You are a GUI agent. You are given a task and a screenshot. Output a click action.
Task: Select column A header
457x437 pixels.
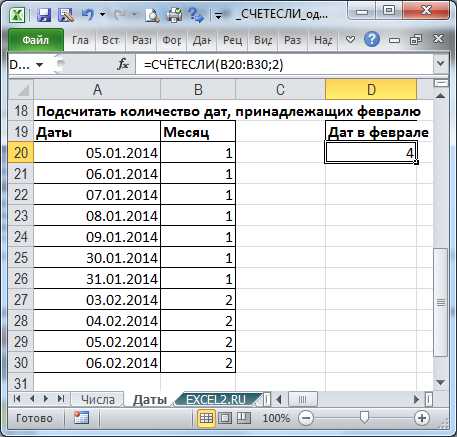click(x=97, y=89)
